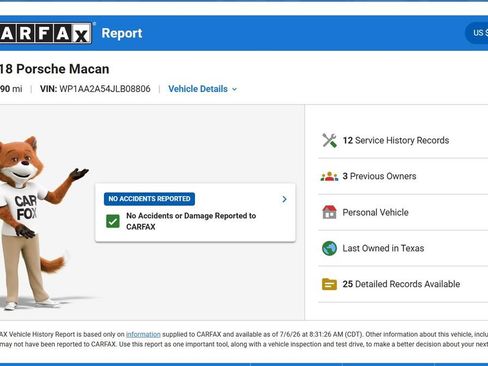Screen dimensions: 488x366
Task: Click the yellow folder detailed records icon
Action: 329,284
